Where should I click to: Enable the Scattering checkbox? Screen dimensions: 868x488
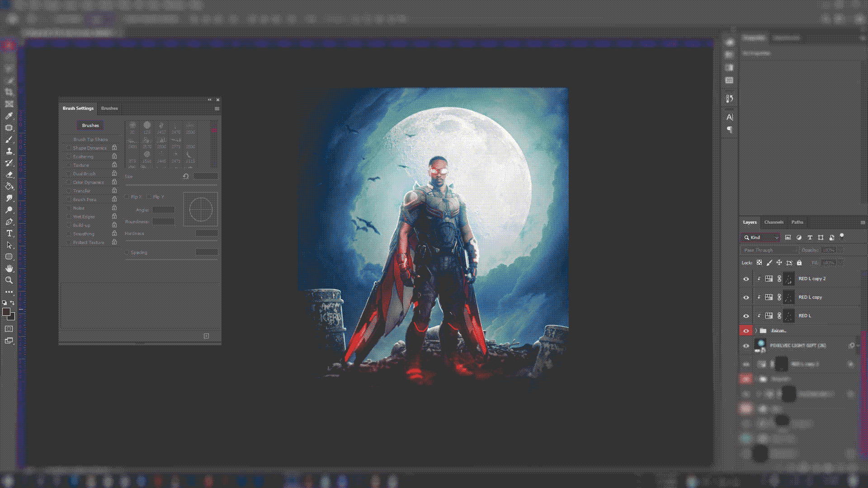[69, 156]
